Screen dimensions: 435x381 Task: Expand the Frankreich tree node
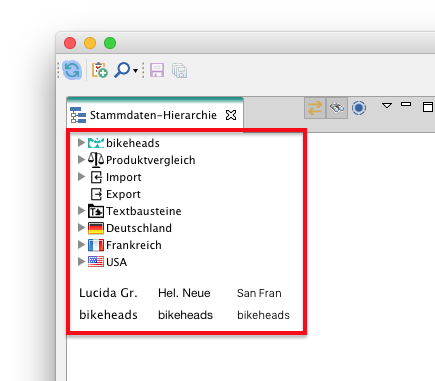[81, 245]
